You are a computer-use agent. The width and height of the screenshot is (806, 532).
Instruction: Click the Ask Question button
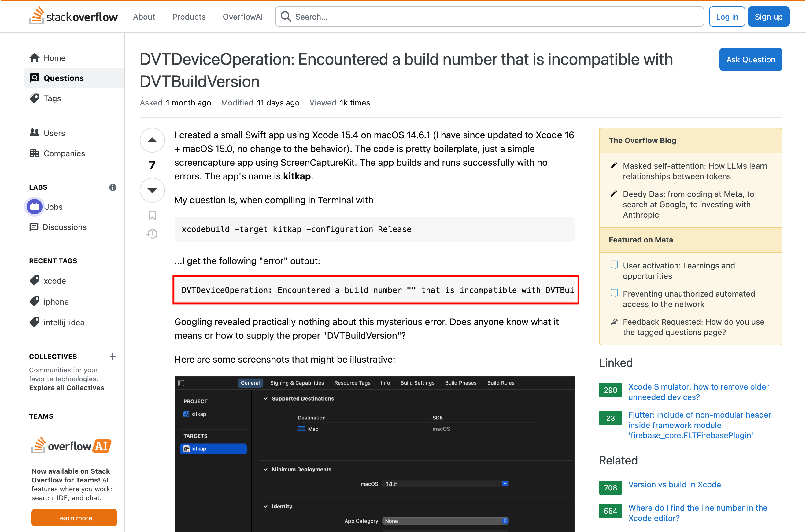tap(750, 59)
